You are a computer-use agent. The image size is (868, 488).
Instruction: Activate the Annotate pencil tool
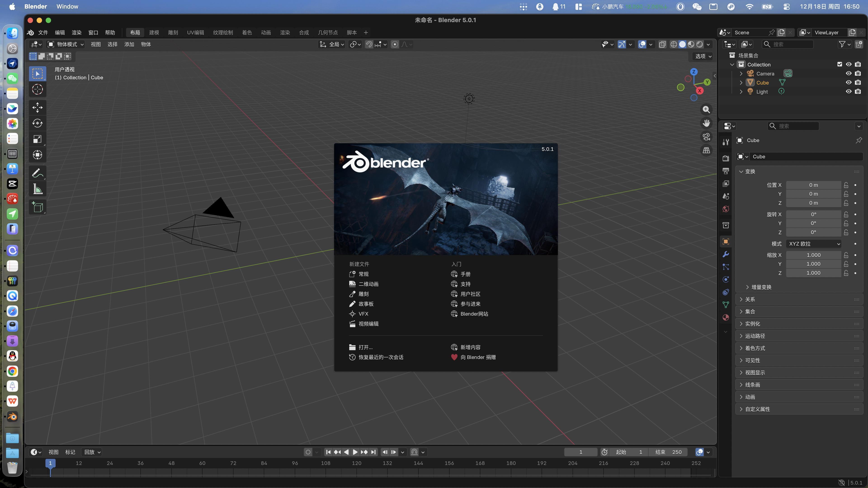(x=37, y=174)
